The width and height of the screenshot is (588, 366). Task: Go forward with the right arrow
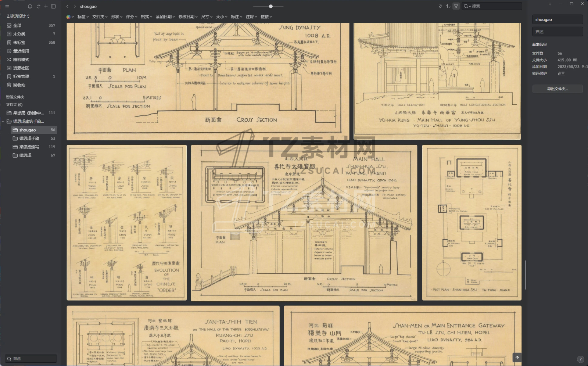pos(75,6)
